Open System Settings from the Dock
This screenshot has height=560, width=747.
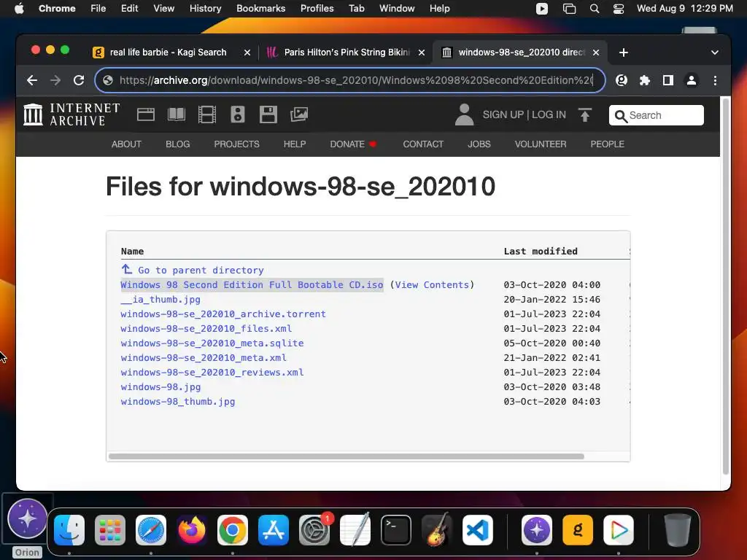pyautogui.click(x=314, y=530)
